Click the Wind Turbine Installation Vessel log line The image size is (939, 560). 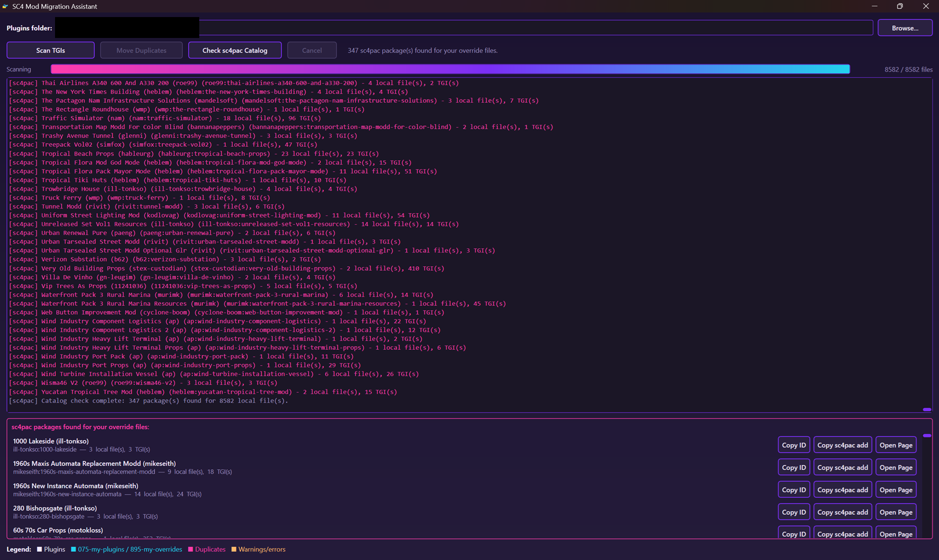click(x=214, y=374)
